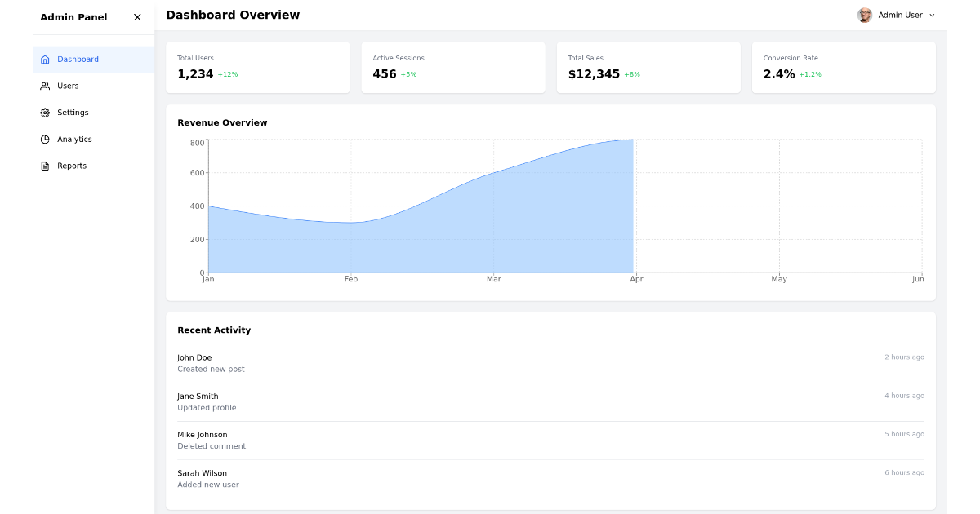Select Mike Johnson's deleted comment row
Viewport: 980px width, 514px height.
(x=551, y=440)
